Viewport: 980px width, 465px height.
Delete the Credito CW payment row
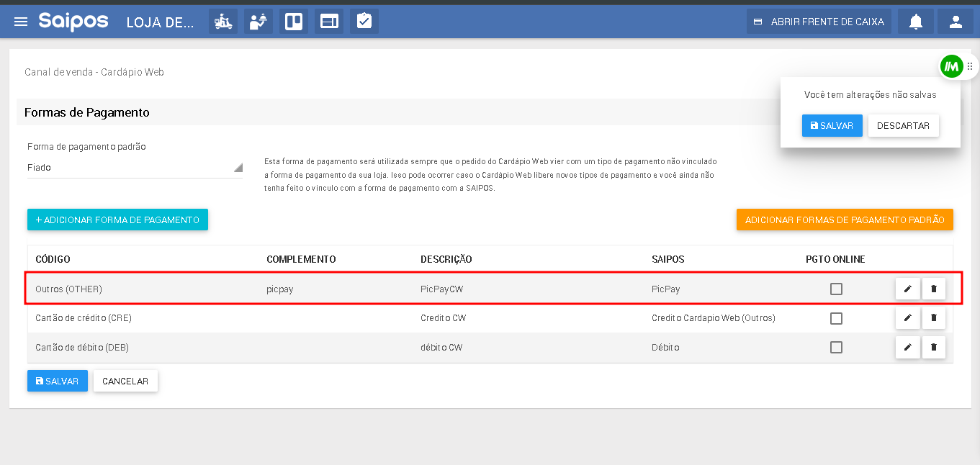pos(934,318)
